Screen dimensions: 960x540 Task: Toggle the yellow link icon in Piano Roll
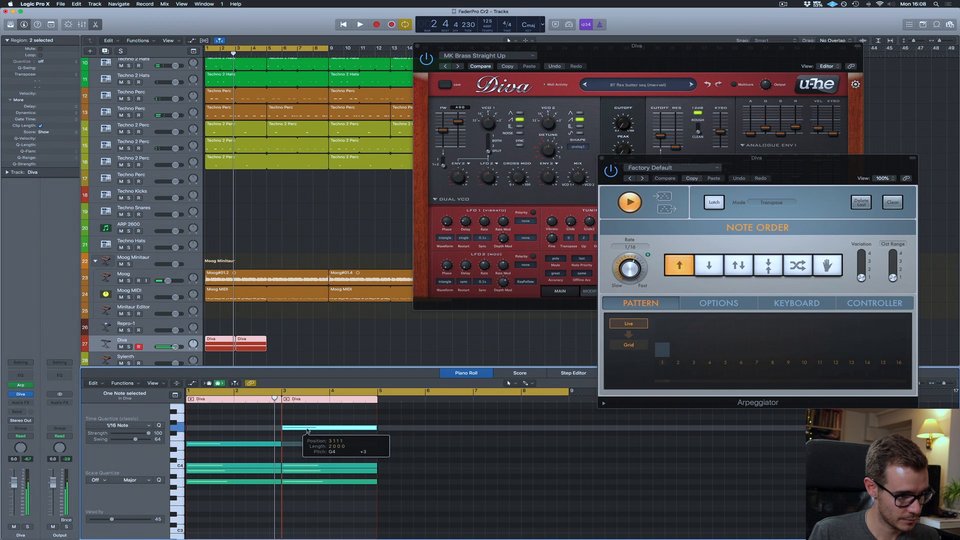coord(250,383)
